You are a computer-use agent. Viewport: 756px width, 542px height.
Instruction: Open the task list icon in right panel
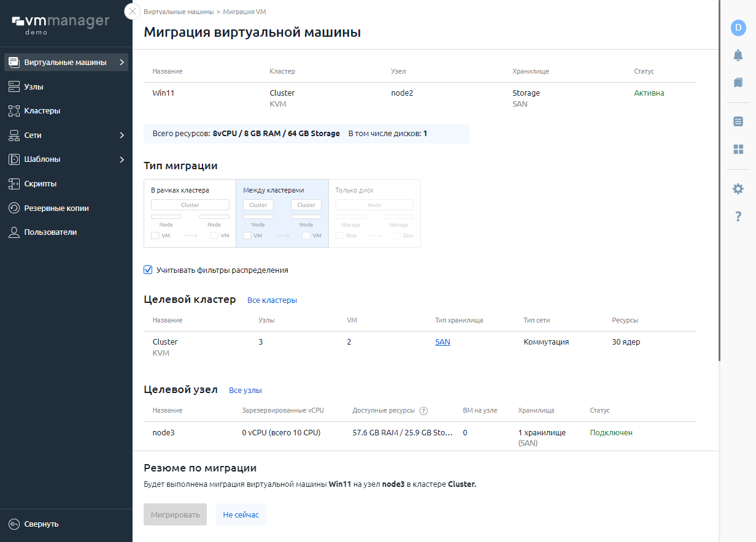pyautogui.click(x=738, y=121)
